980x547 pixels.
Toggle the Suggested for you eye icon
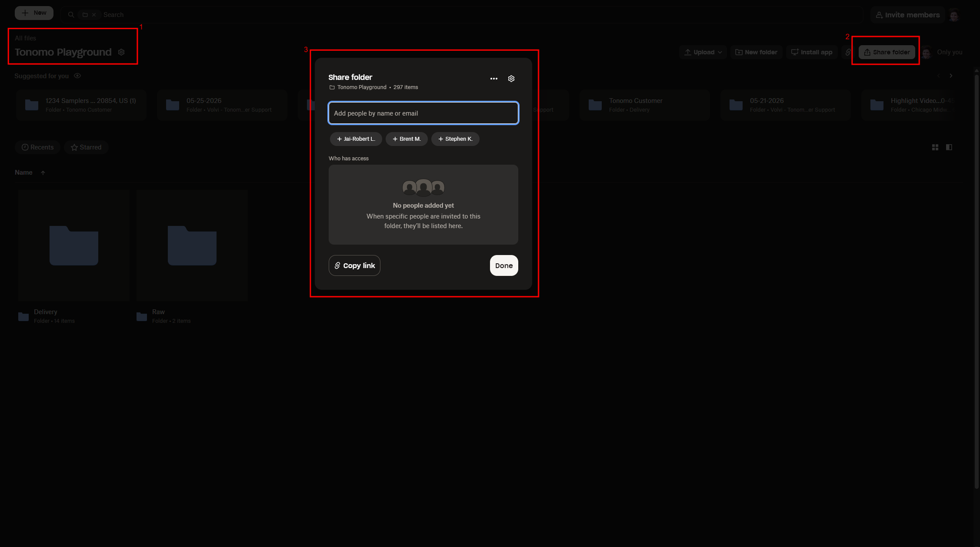click(77, 76)
